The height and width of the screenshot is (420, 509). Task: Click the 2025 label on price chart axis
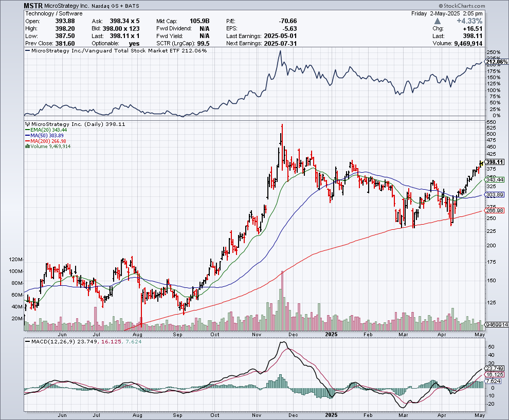tap(331, 334)
